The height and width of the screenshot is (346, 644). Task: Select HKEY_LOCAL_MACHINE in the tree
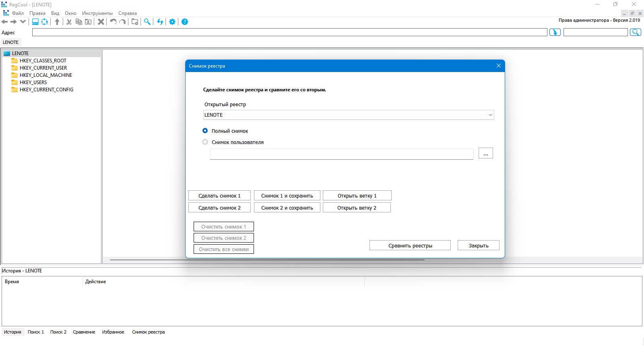[x=46, y=75]
